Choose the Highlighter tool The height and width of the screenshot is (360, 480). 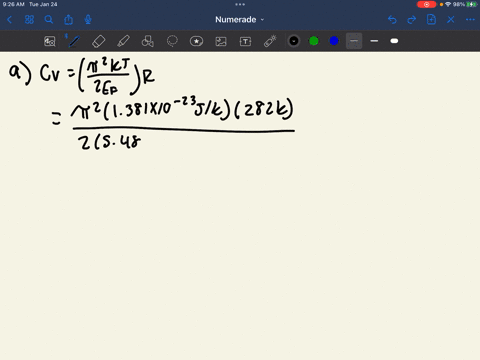click(x=123, y=41)
